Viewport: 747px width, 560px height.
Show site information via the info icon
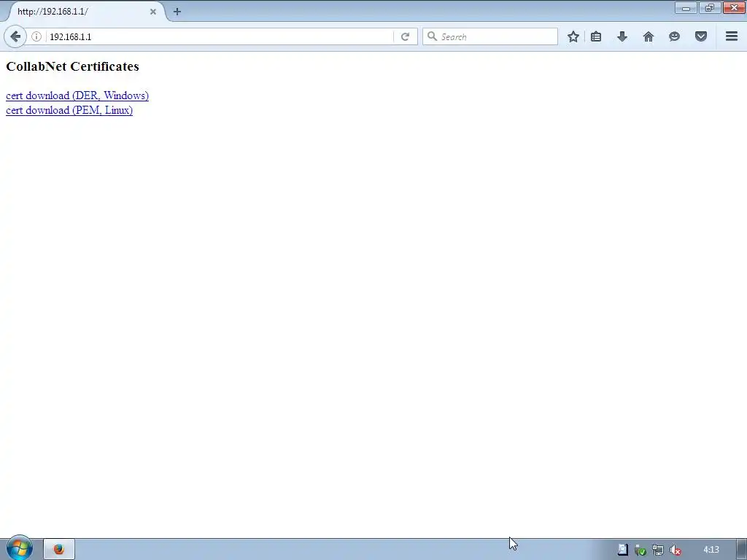(x=36, y=36)
